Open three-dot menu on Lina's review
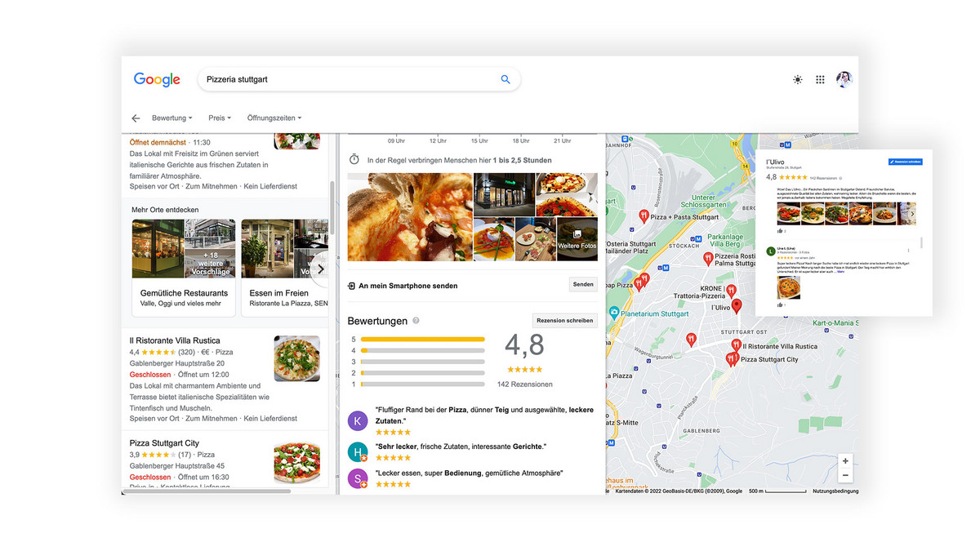 909,250
